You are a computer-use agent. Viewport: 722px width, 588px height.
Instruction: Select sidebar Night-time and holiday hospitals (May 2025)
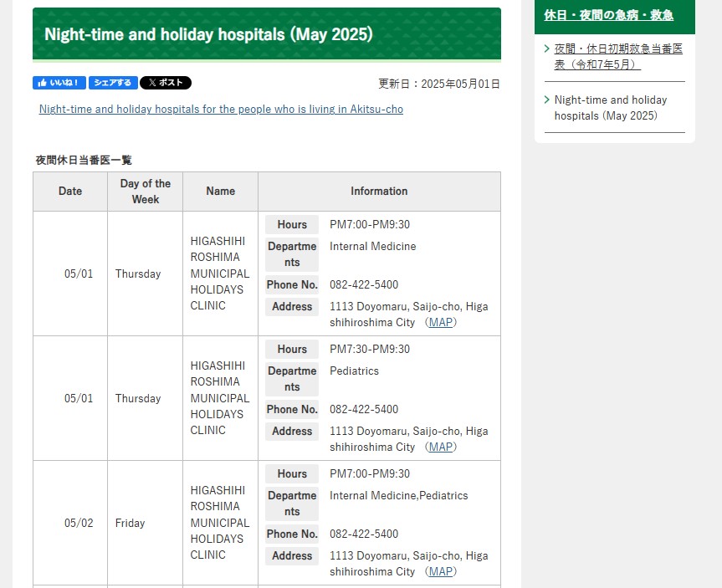pyautogui.click(x=611, y=108)
